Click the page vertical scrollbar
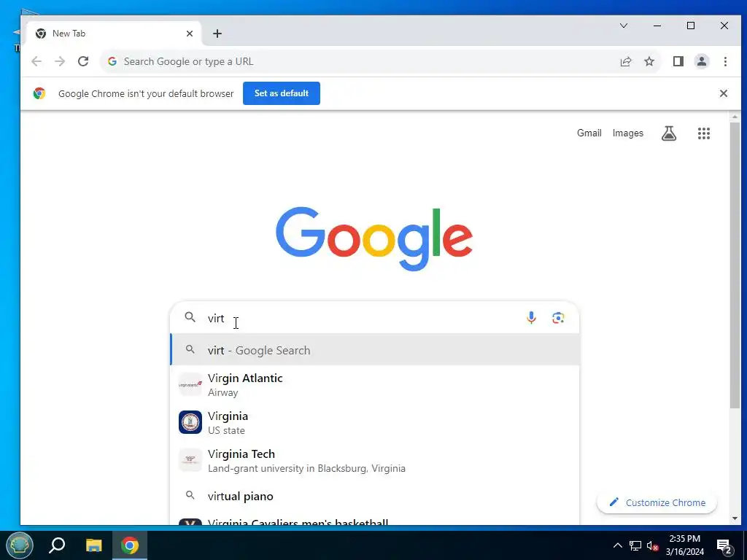747x560 pixels. tap(735, 264)
